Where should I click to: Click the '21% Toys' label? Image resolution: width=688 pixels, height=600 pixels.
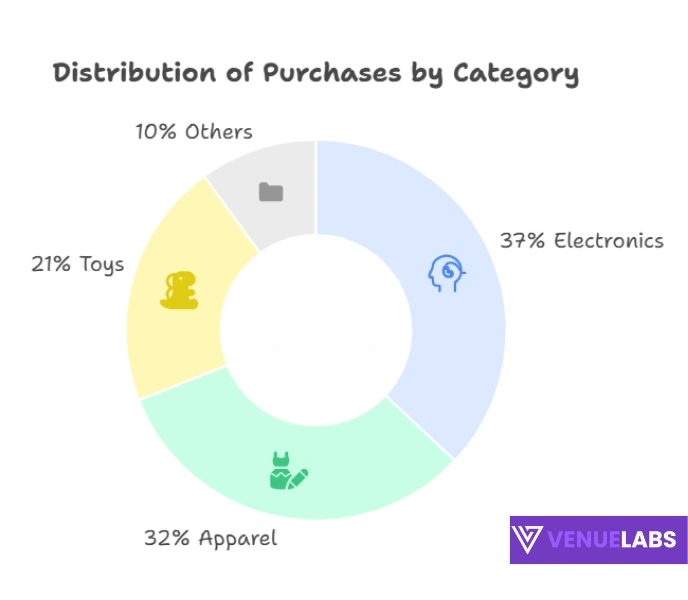pyautogui.click(x=78, y=265)
